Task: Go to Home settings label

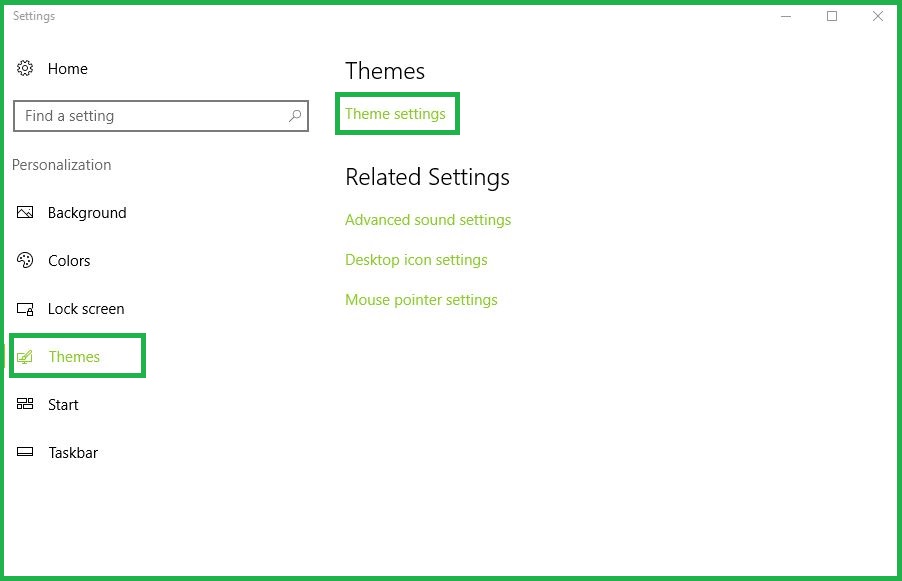Action: (68, 68)
